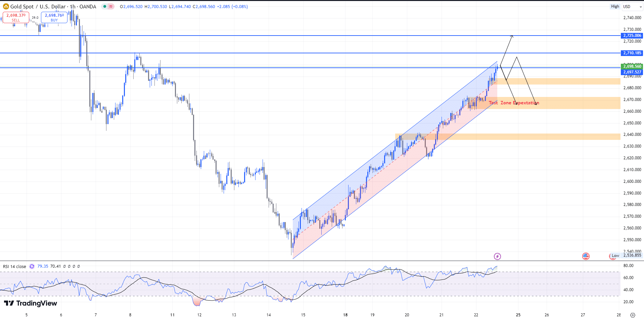The width and height of the screenshot is (644, 318).
Task: Click the Low marker pill near the price scale
Action: point(615,256)
